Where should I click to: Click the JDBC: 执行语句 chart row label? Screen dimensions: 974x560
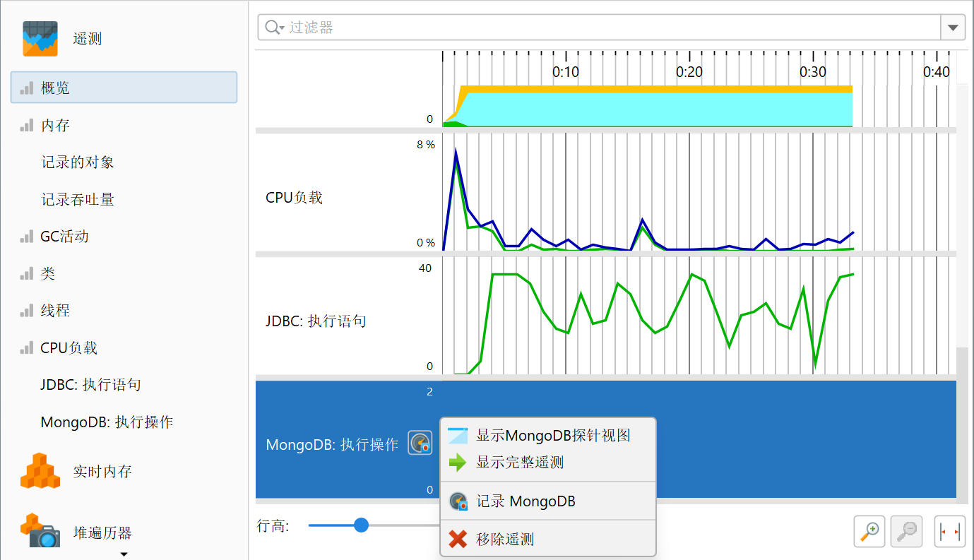click(x=316, y=321)
